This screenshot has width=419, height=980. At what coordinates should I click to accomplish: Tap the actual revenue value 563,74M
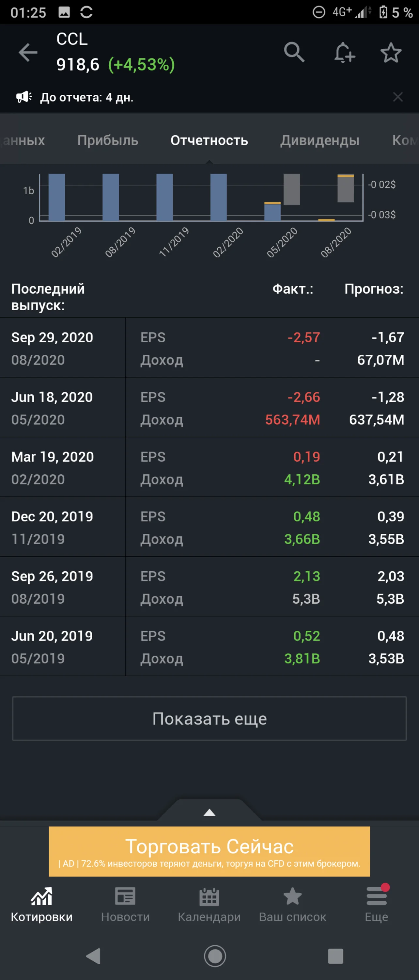pyautogui.click(x=292, y=420)
